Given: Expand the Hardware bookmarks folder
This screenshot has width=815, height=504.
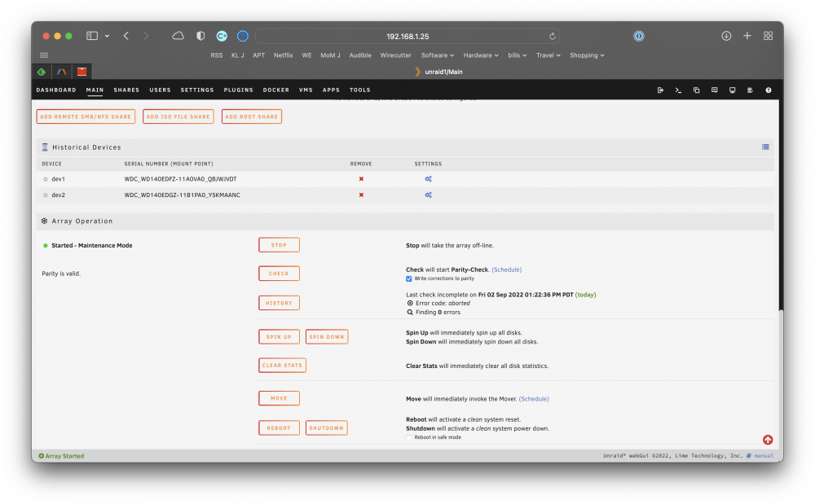Looking at the screenshot, I should point(481,55).
